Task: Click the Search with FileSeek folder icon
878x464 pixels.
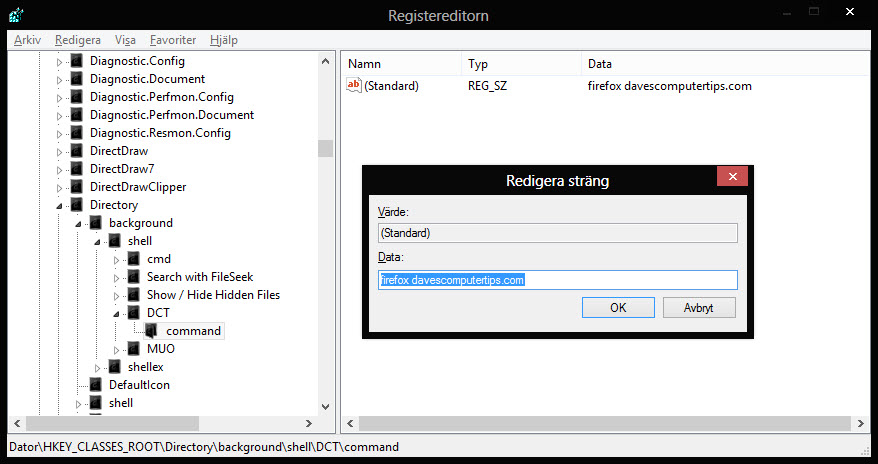Action: click(134, 277)
